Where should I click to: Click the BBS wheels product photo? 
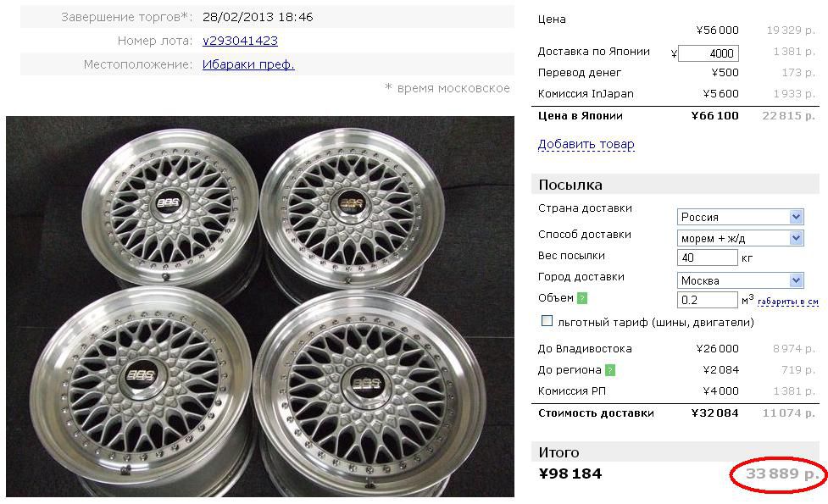point(260,307)
